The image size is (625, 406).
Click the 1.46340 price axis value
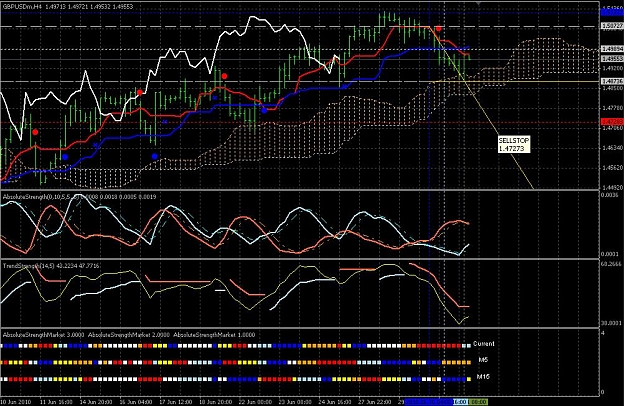612,148
